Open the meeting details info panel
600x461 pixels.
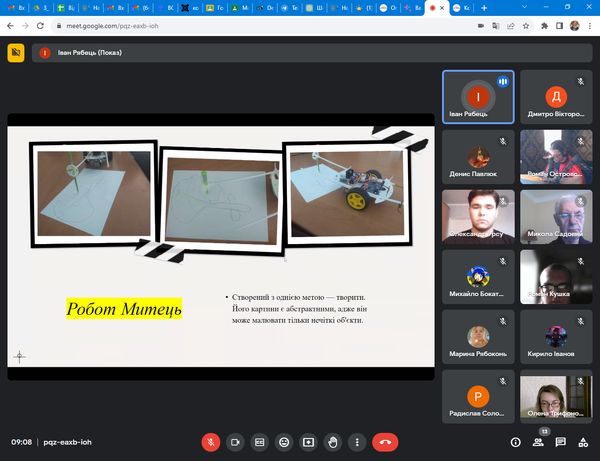[516, 441]
